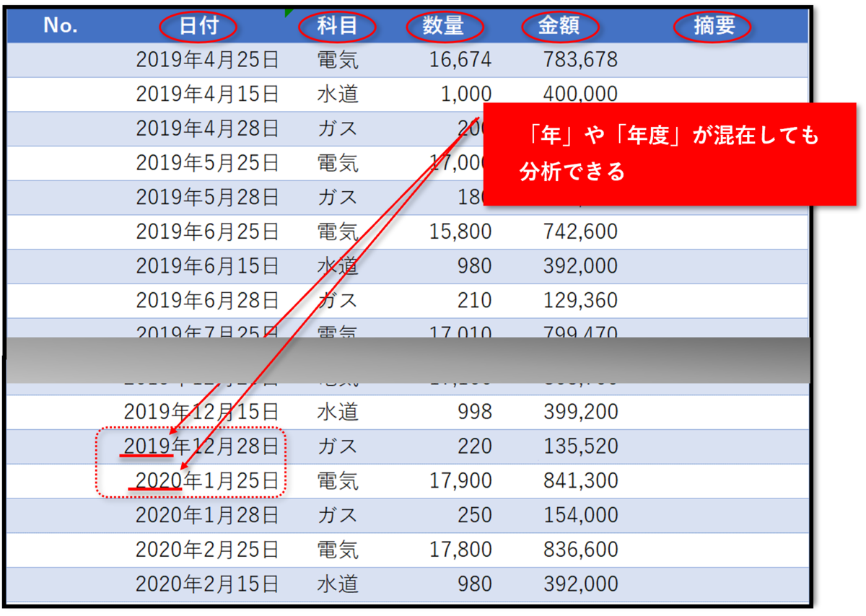The image size is (866, 616).
Task: Select the 科目 column header
Action: (337, 27)
